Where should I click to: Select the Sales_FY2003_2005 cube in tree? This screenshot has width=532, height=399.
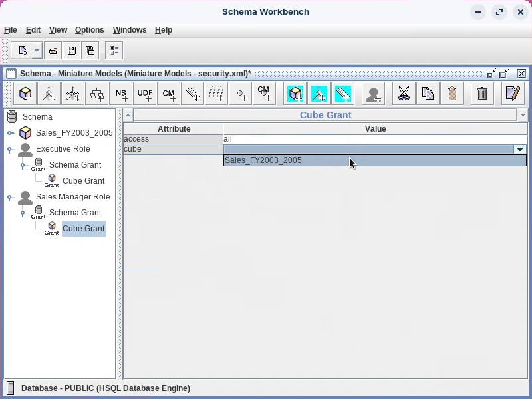pos(74,133)
